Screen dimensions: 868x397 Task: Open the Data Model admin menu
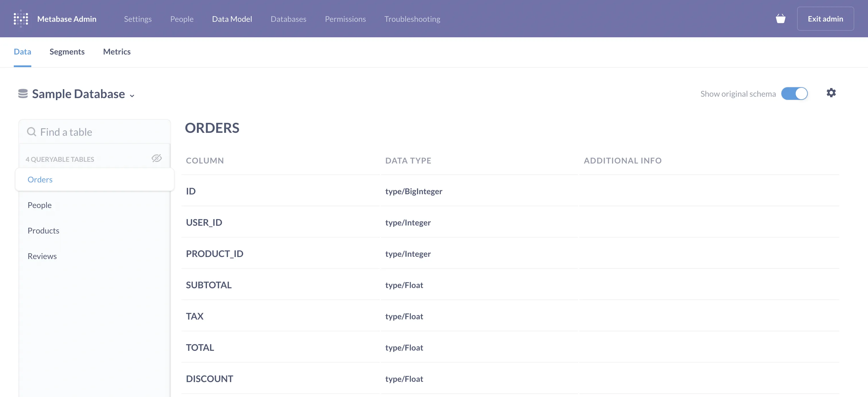[232, 19]
